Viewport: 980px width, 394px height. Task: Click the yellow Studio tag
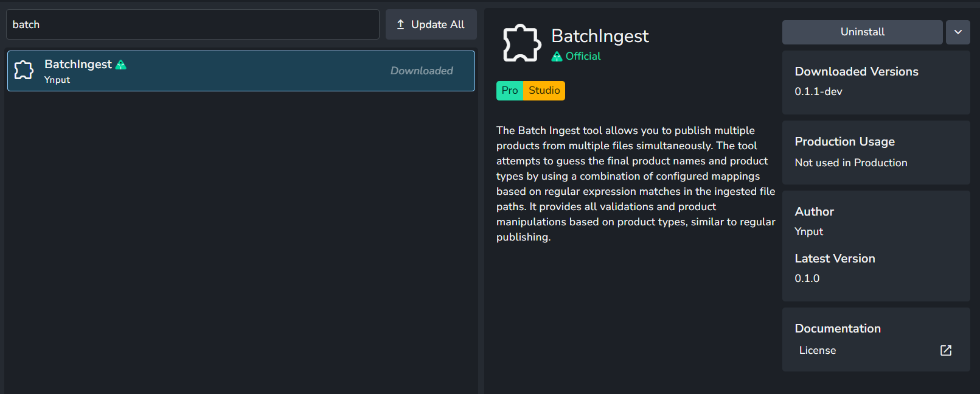tap(544, 91)
